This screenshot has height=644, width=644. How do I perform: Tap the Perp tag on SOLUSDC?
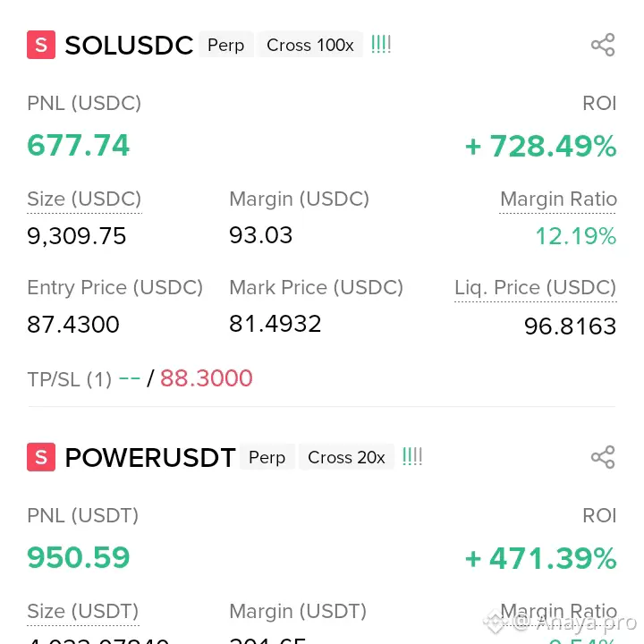pos(225,45)
